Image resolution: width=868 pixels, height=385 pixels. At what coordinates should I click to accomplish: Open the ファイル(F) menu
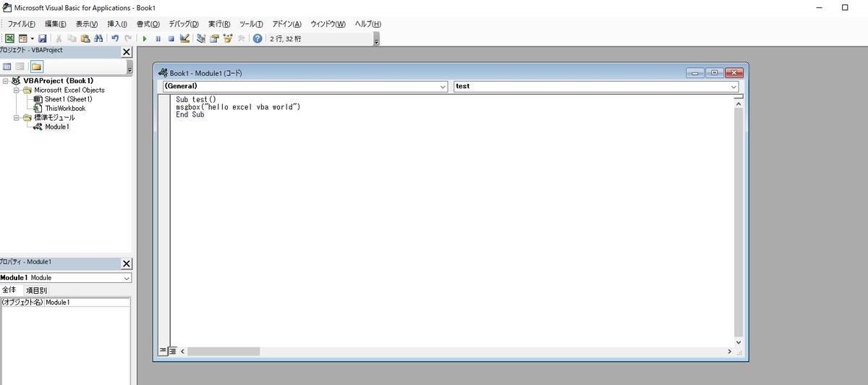(x=22, y=24)
